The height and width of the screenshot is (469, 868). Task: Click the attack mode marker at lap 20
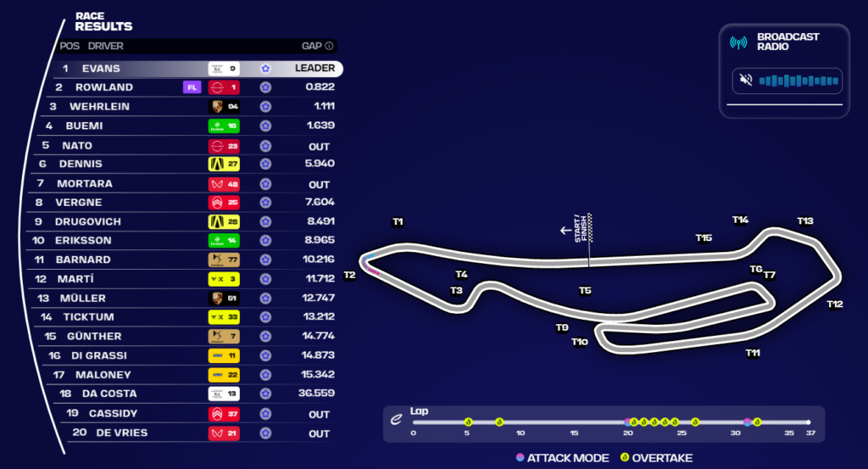(x=627, y=422)
